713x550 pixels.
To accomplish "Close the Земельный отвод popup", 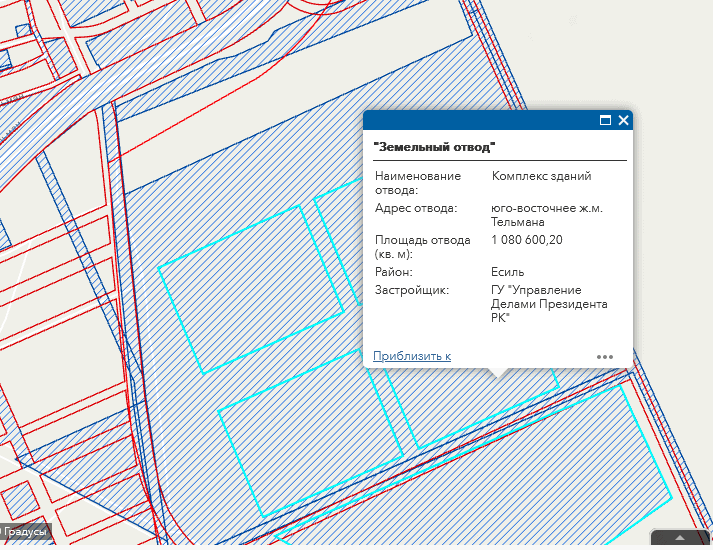I will pyautogui.click(x=623, y=120).
